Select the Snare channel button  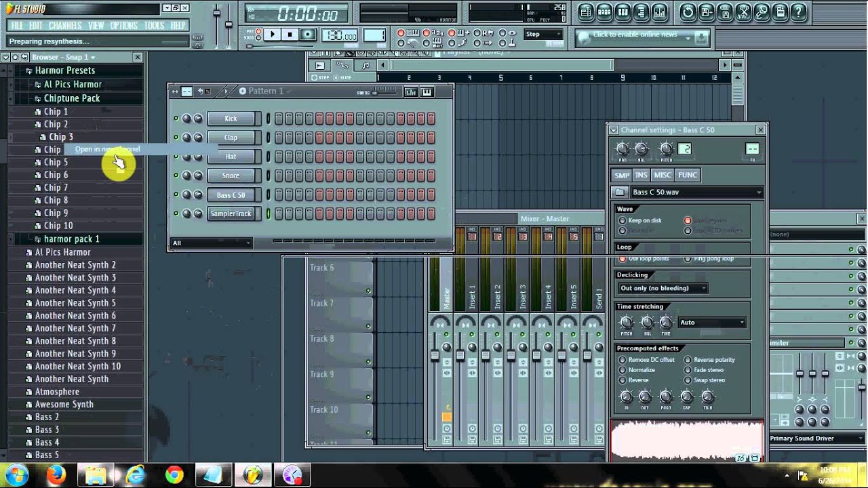[x=231, y=176]
